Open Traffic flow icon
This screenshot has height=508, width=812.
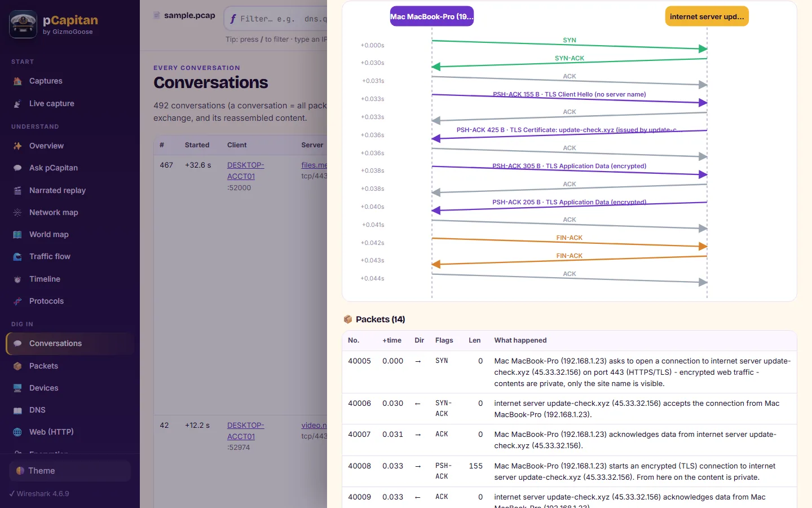point(17,257)
